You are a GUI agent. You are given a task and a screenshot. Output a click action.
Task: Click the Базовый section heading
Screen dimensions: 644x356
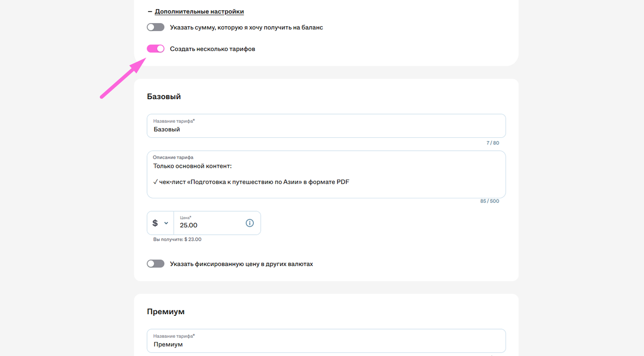pyautogui.click(x=164, y=97)
